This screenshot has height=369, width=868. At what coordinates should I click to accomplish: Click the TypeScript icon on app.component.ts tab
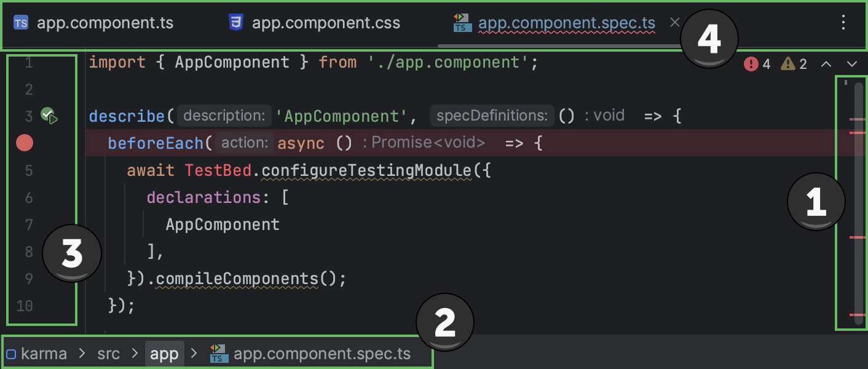click(20, 22)
